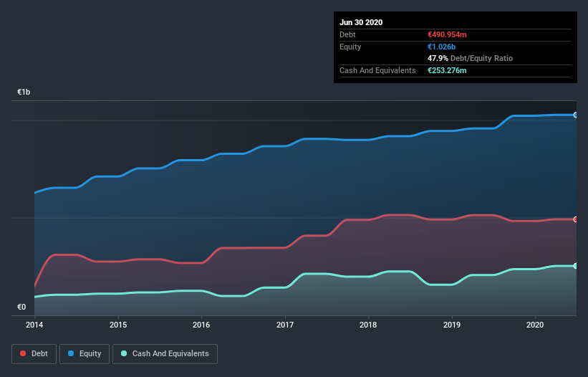Click the €0 y-axis label
588x377 pixels.
[x=21, y=307]
